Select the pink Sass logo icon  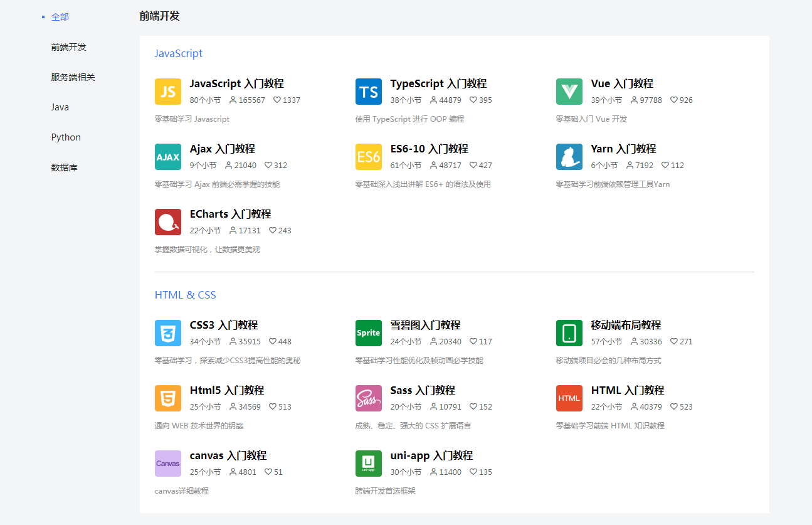[x=368, y=398]
